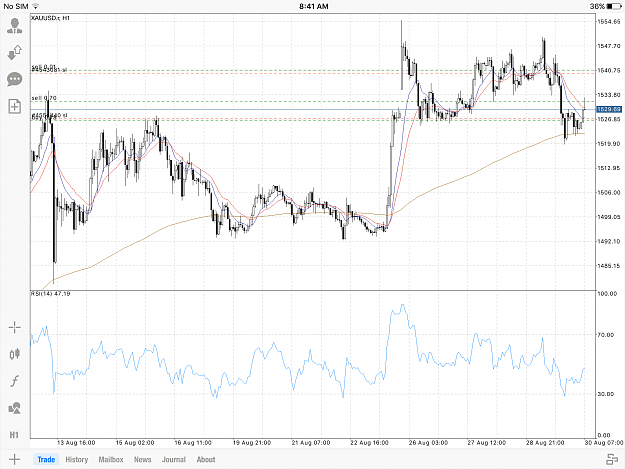Open the objects shapes icon

point(15,408)
